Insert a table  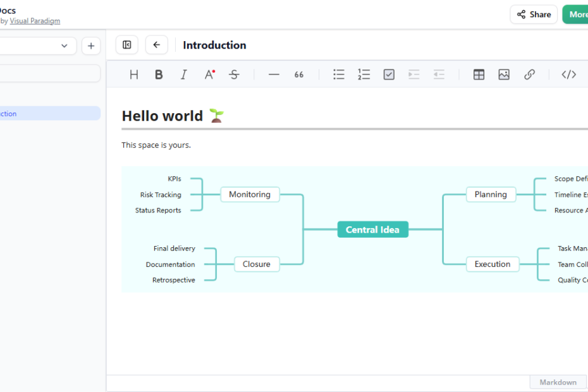479,75
